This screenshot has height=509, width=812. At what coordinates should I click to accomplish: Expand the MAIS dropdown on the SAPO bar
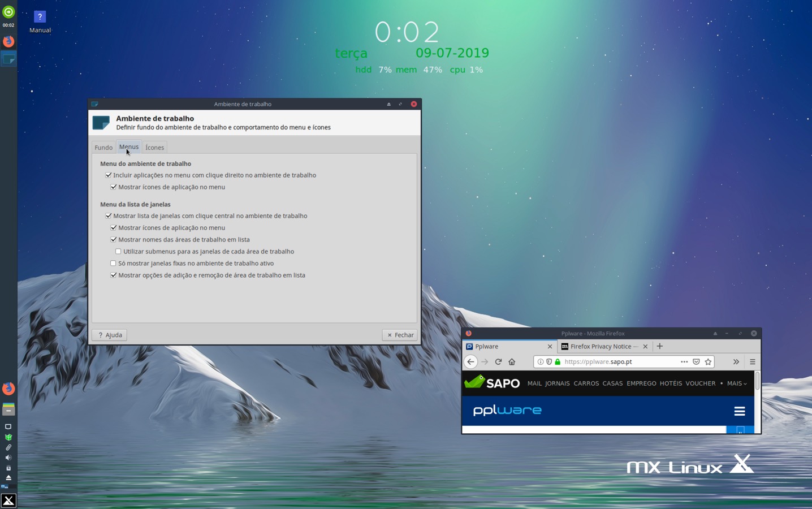tap(736, 383)
